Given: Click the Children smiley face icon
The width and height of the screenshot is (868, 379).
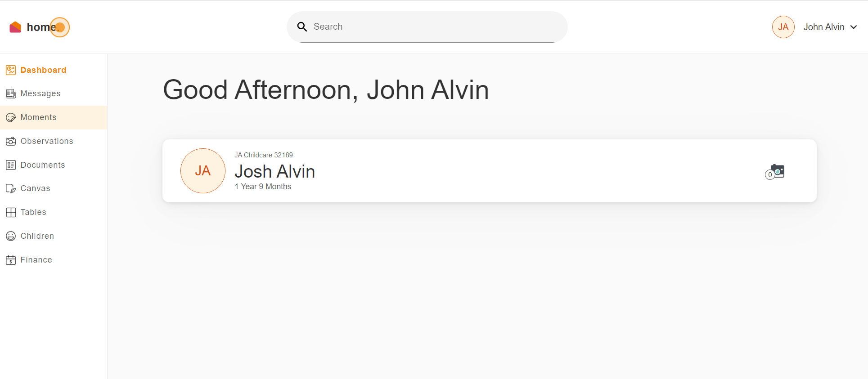Looking at the screenshot, I should pos(11,236).
